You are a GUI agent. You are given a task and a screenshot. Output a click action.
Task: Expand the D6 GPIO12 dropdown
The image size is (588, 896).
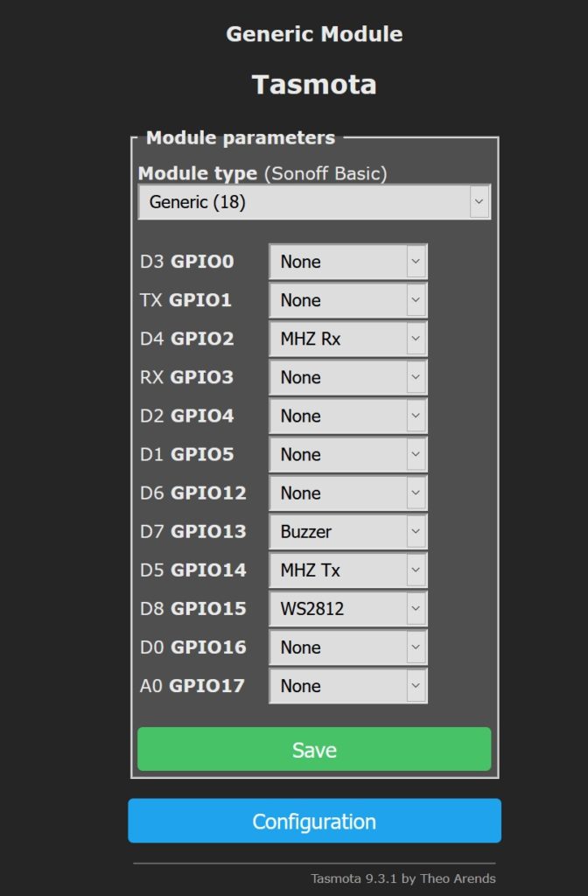point(347,493)
